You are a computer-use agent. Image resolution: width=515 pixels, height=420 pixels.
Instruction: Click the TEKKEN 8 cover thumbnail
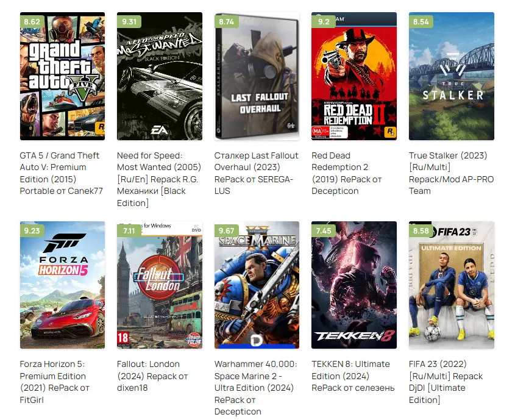tap(354, 285)
